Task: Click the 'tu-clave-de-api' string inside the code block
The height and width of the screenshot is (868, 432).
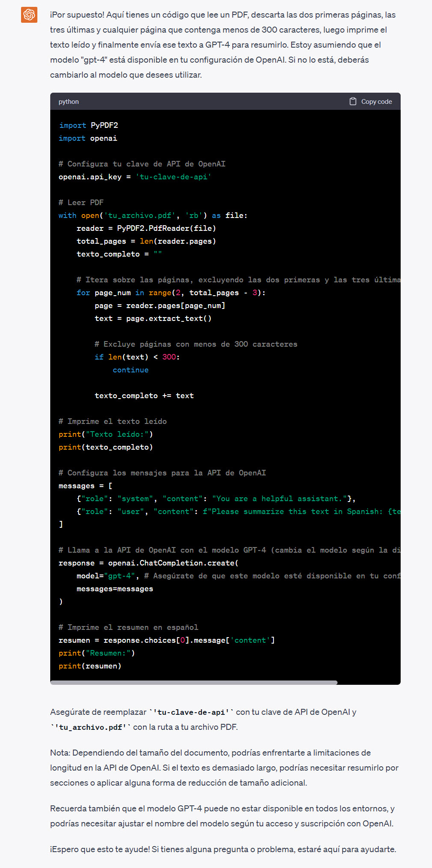Action: click(173, 177)
